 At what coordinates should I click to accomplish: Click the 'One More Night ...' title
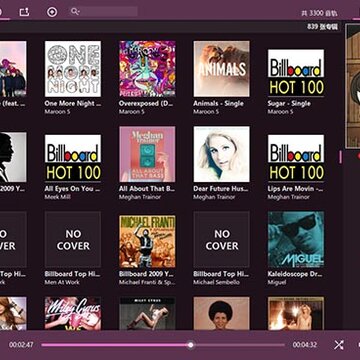73,104
